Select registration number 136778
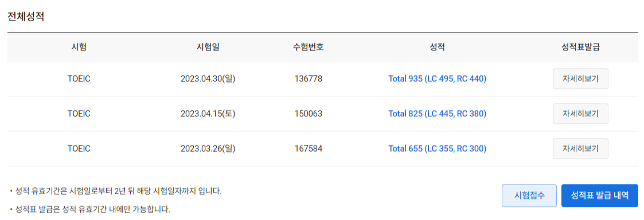 (x=309, y=79)
